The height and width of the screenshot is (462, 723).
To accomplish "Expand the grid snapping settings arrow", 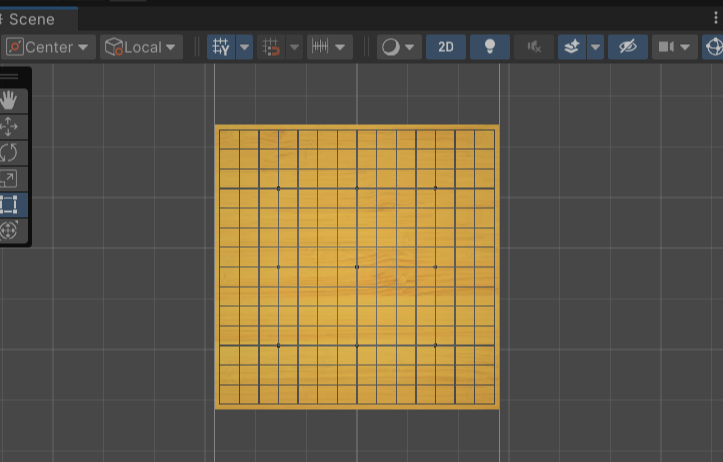I will (x=294, y=47).
